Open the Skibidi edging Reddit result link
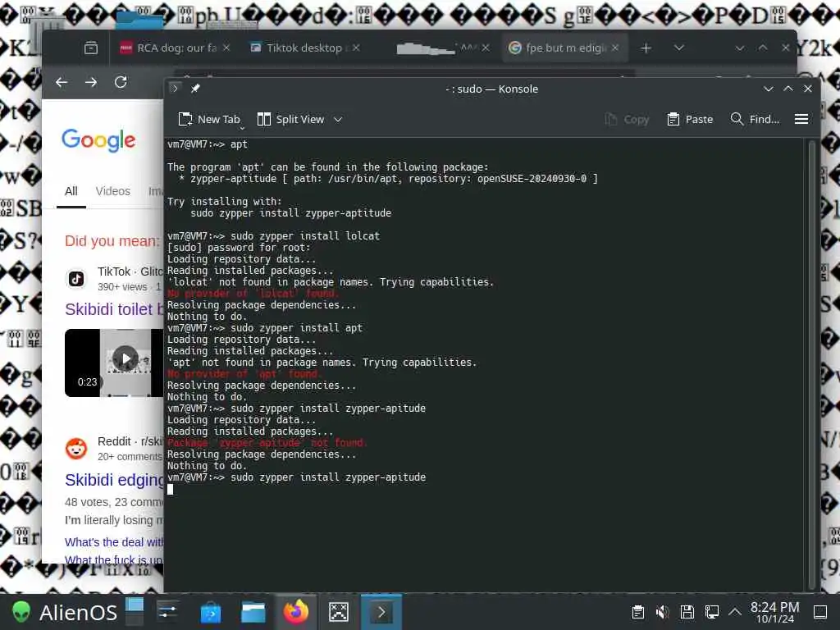840x630 pixels. coord(114,479)
